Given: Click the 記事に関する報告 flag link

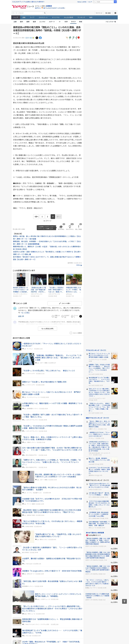Looking at the screenshot, I should 19,229.
